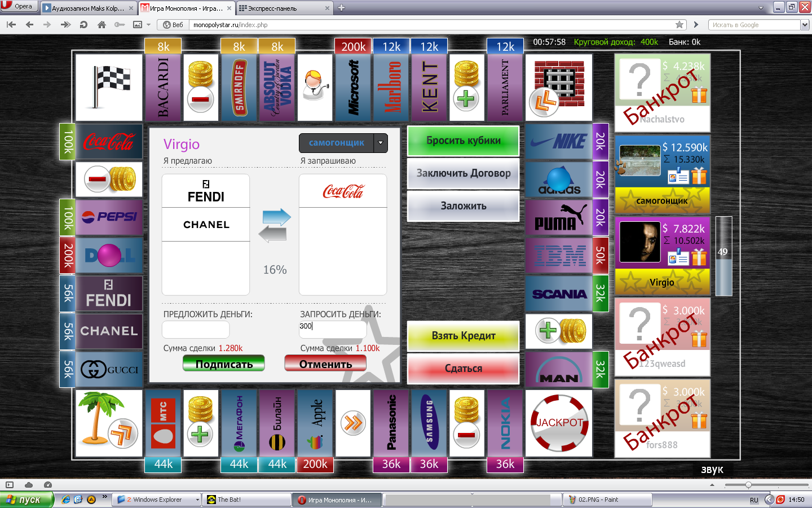Open The Bat! from the taskbar
Screen dimensions: 812x508
[x=247, y=500]
